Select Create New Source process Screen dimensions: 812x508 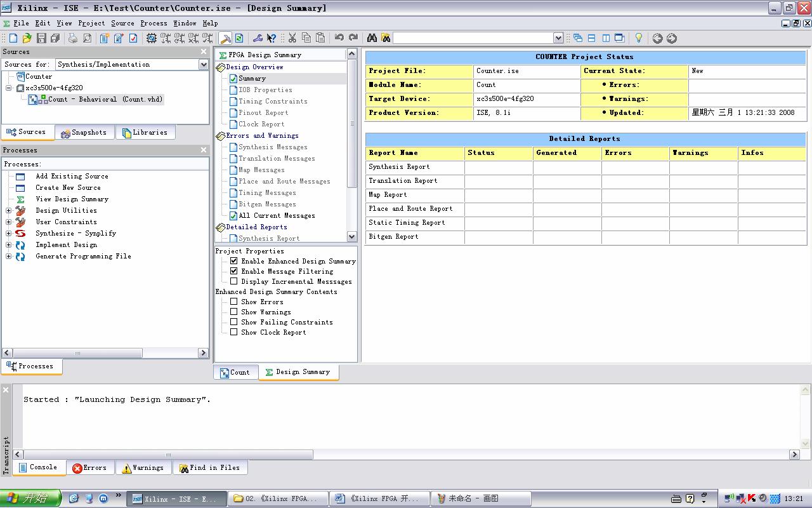68,187
